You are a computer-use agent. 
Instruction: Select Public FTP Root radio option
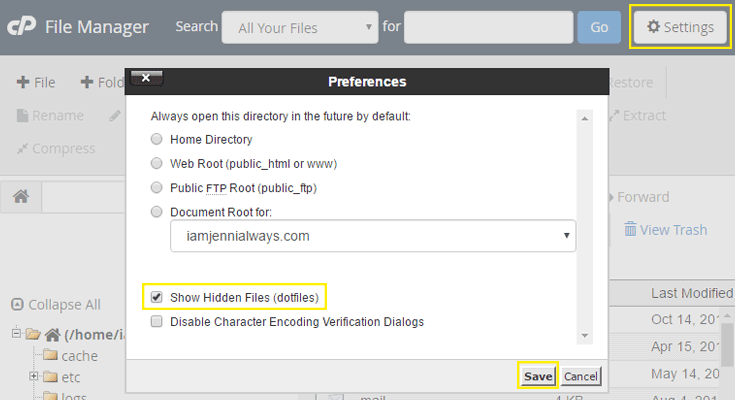[x=156, y=187]
